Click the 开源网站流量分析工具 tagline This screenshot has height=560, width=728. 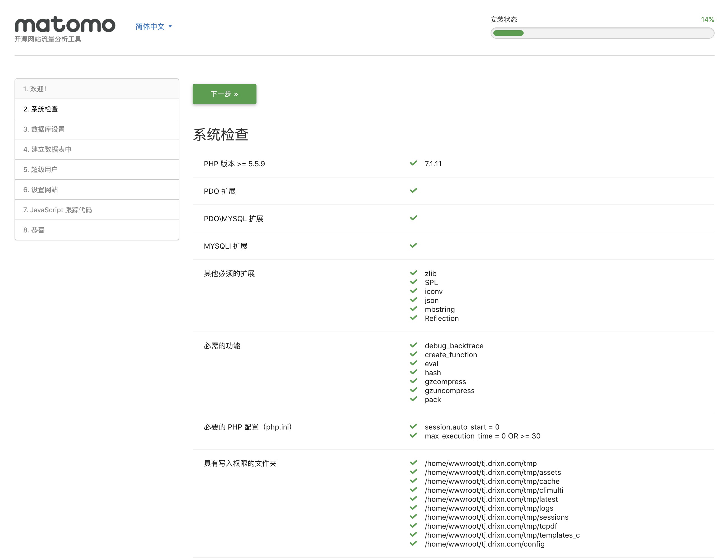pos(48,39)
